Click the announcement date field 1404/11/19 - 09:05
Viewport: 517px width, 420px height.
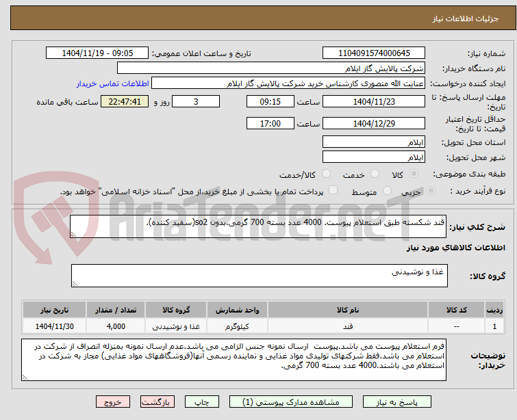97,53
